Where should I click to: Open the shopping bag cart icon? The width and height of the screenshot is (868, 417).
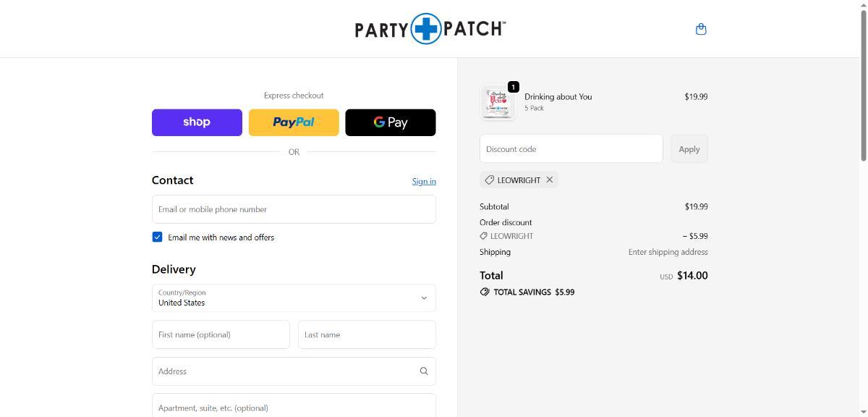coord(700,29)
